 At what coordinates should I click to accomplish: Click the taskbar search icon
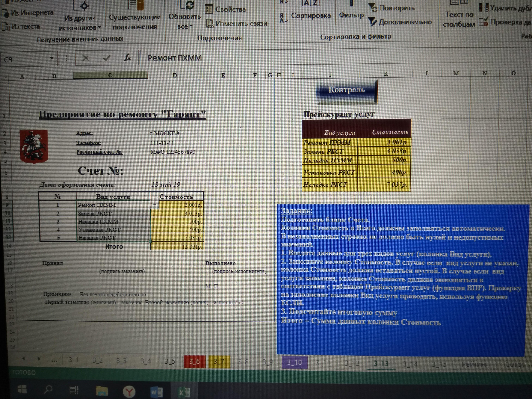click(x=48, y=390)
